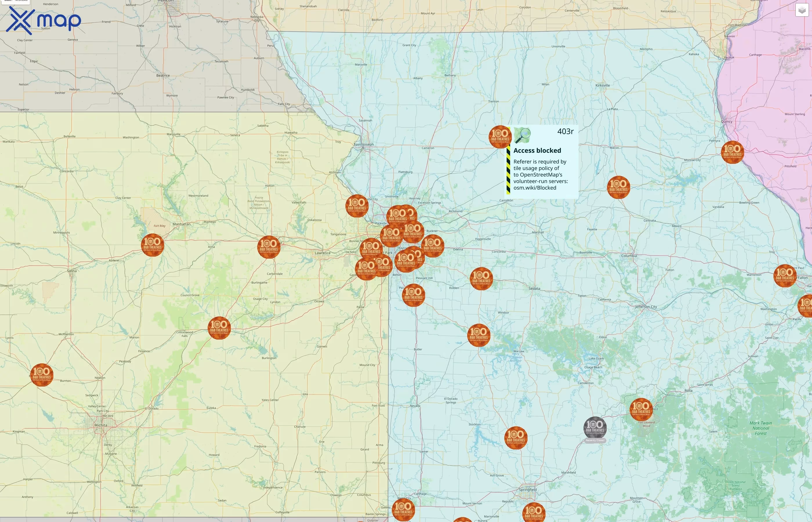Click the Chanute city label
The image size is (812, 522).
(300, 427)
